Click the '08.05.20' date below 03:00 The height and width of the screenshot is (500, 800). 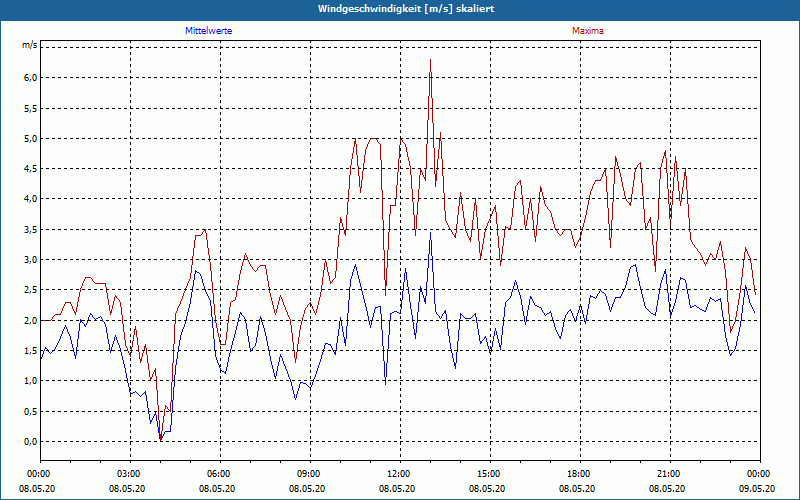point(127,488)
